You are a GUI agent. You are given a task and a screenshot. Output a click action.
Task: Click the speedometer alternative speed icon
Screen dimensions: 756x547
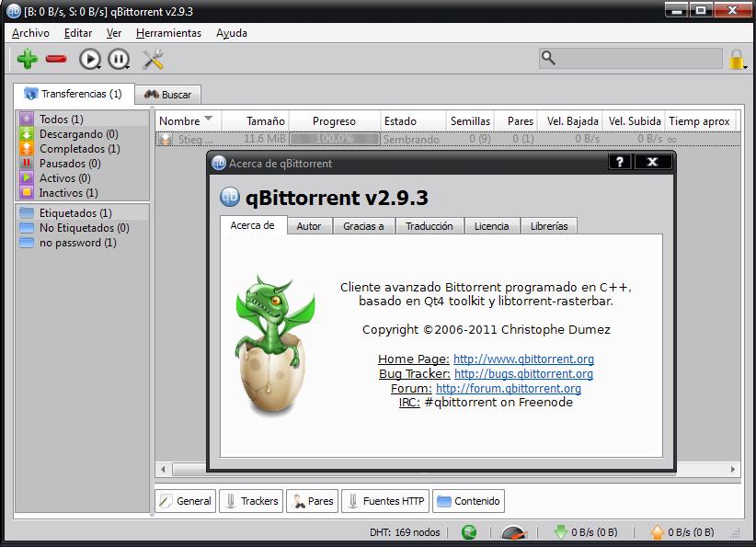[514, 532]
